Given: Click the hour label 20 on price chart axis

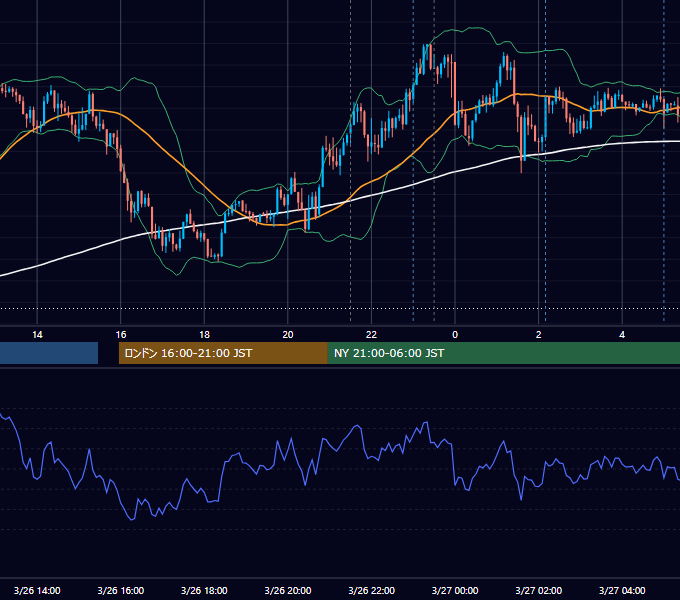Looking at the screenshot, I should [x=288, y=335].
